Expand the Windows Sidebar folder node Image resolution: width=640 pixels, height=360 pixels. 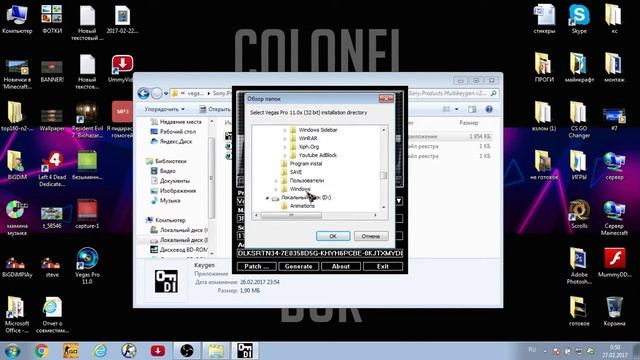285,130
